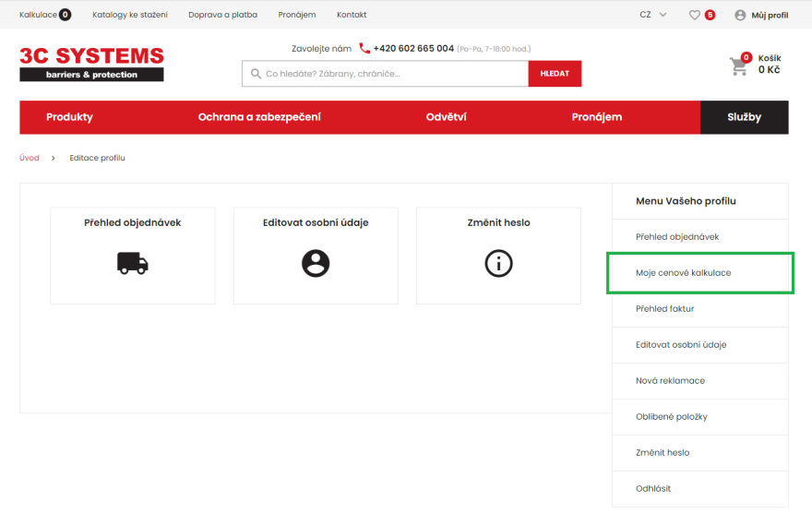
Task: Click into the Co hledáte search field
Action: tap(386, 74)
